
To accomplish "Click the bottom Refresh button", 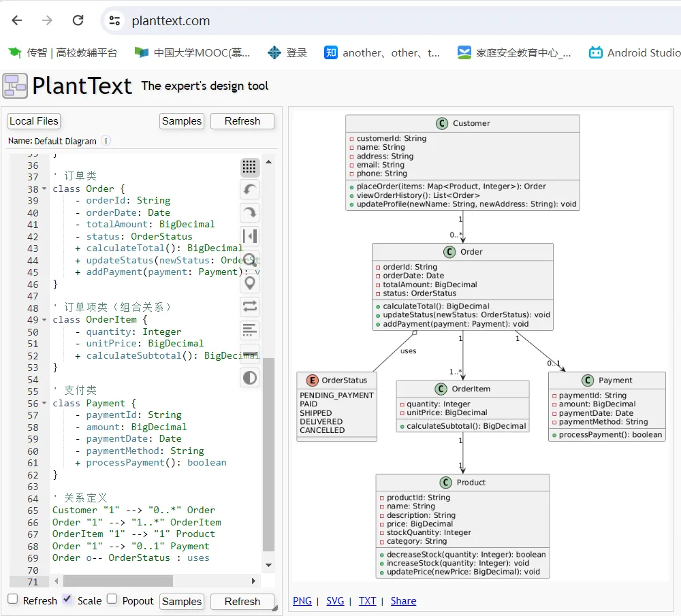I will [242, 602].
